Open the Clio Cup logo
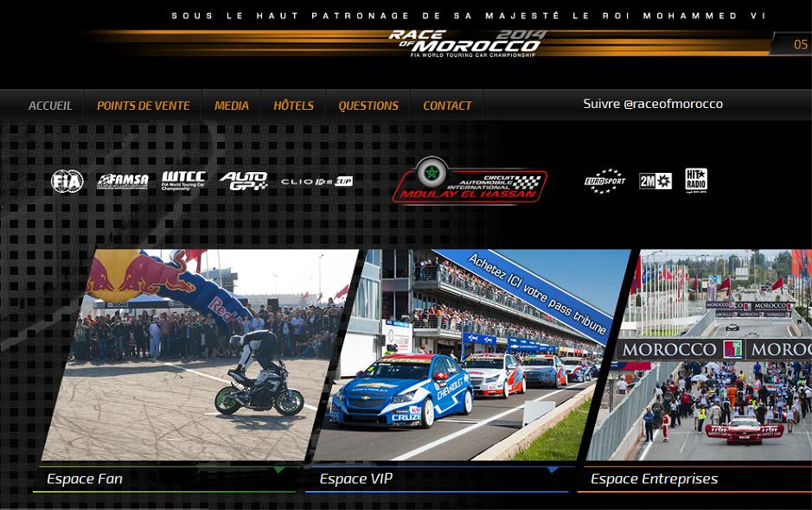 pyautogui.click(x=316, y=182)
